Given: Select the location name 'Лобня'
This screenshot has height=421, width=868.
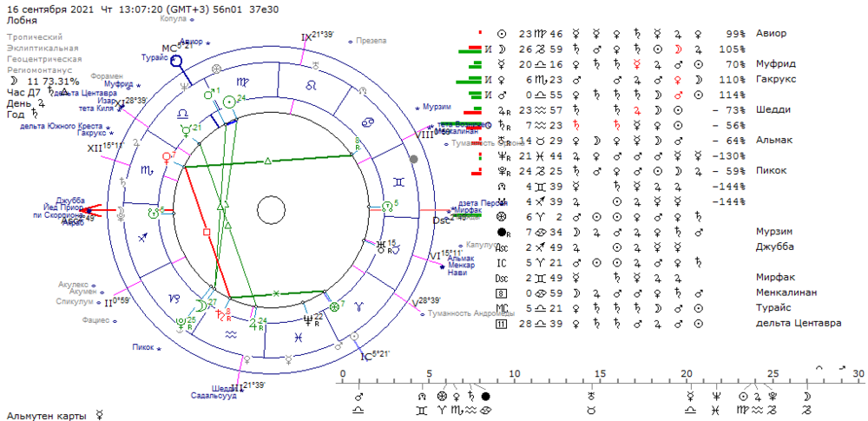Looking at the screenshot, I should (x=22, y=21).
